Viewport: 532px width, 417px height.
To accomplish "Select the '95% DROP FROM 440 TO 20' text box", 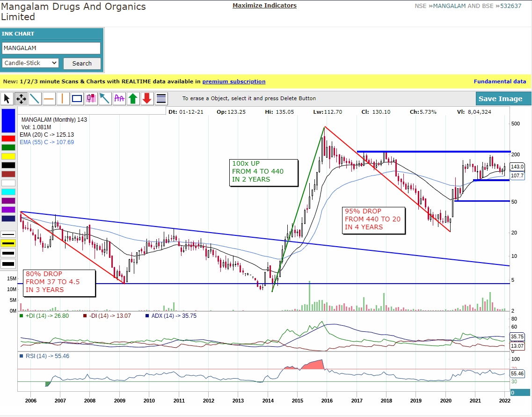I will [x=373, y=220].
